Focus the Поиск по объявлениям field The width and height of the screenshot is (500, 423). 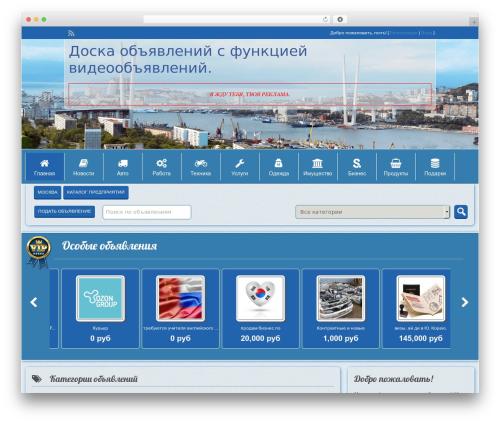[x=147, y=212]
